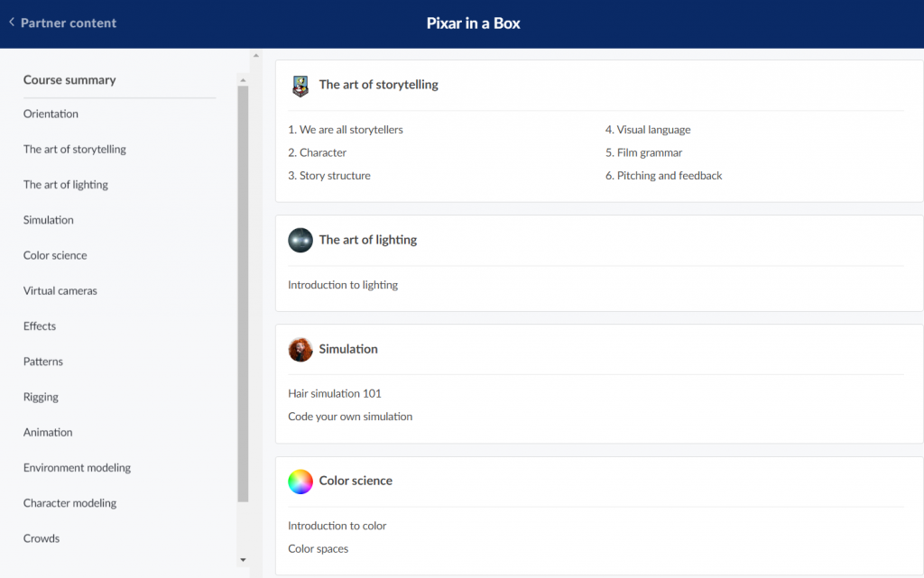Open lesson 2 Character
Screen dimensions: 924x578
click(x=317, y=152)
